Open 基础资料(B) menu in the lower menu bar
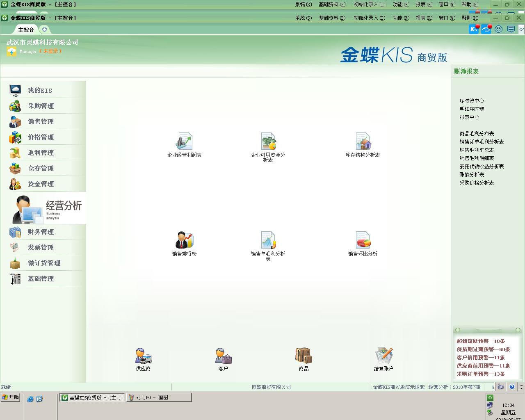The image size is (525, 420). (x=332, y=18)
